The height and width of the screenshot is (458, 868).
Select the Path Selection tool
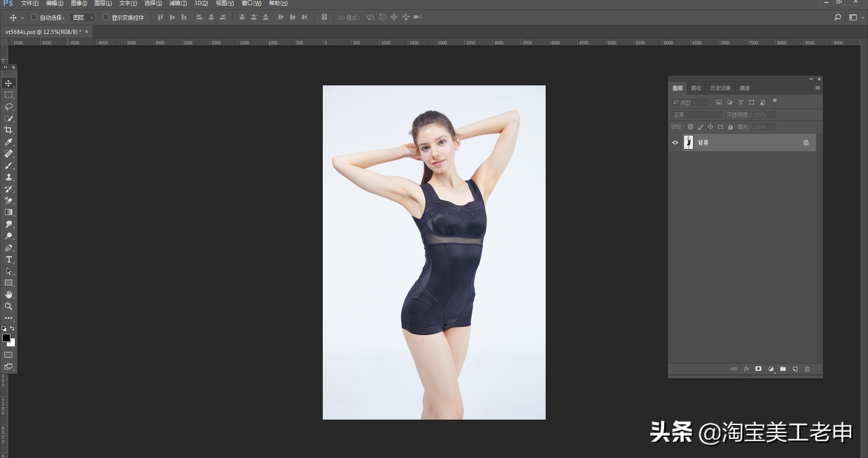9,271
